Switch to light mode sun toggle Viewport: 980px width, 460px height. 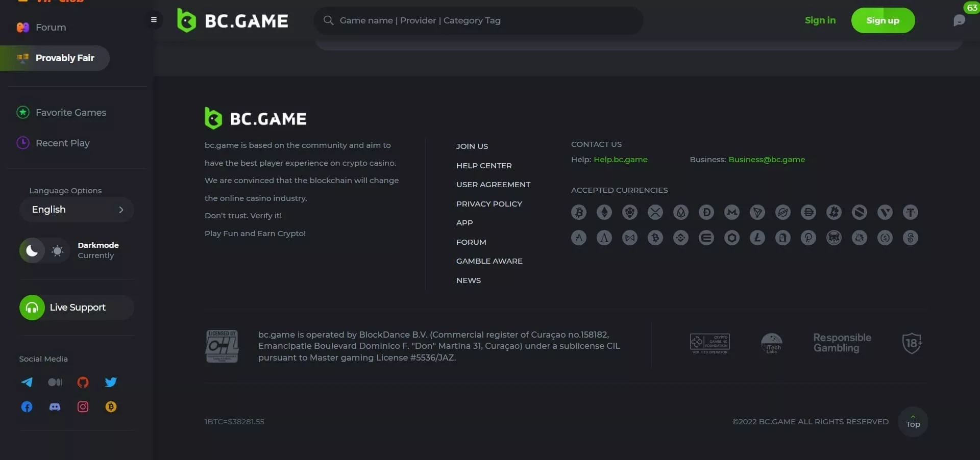pyautogui.click(x=58, y=250)
